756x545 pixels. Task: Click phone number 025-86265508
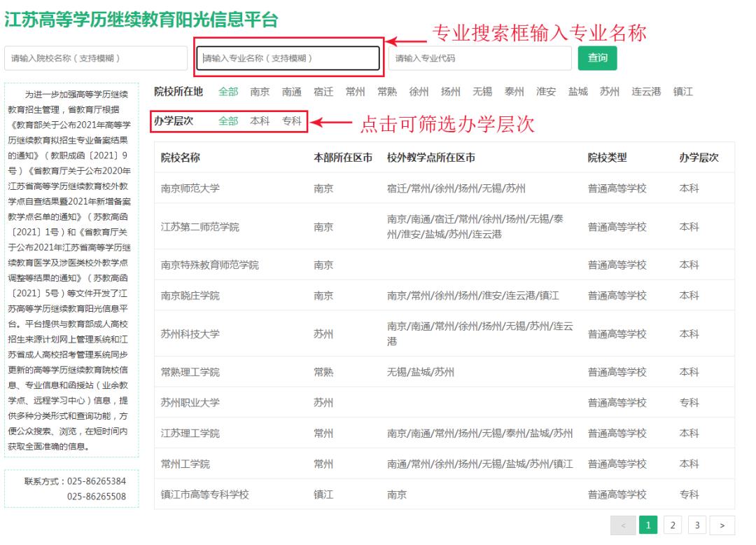coord(97,496)
